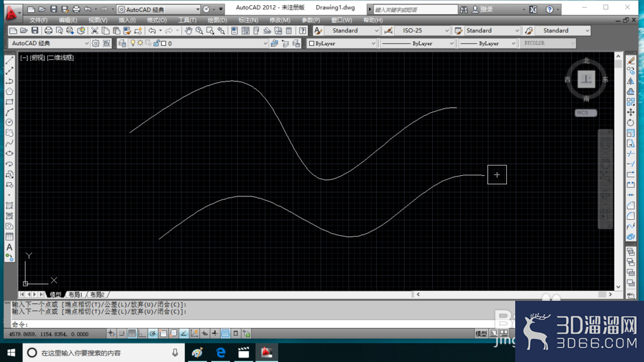644x362 pixels.
Task: Select the Spline draw tool
Action: click(x=10, y=143)
